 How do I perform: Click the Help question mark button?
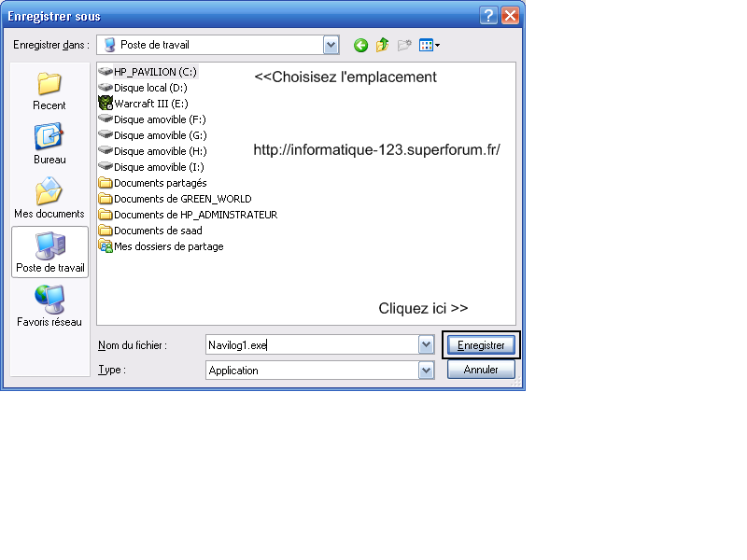[x=488, y=16]
